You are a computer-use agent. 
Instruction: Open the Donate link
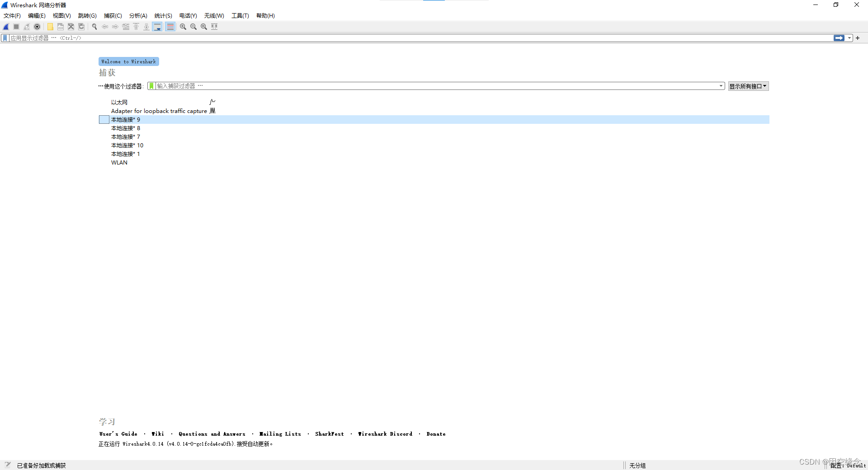coord(436,434)
